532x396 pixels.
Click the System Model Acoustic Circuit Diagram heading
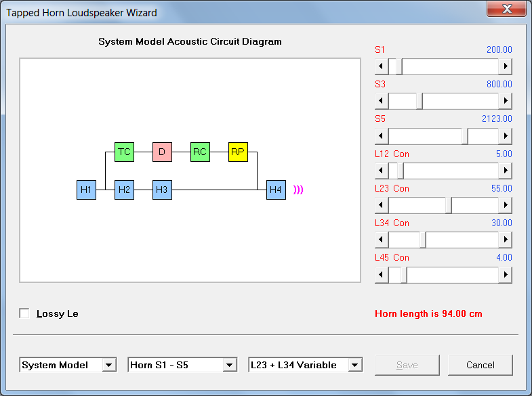(190, 42)
